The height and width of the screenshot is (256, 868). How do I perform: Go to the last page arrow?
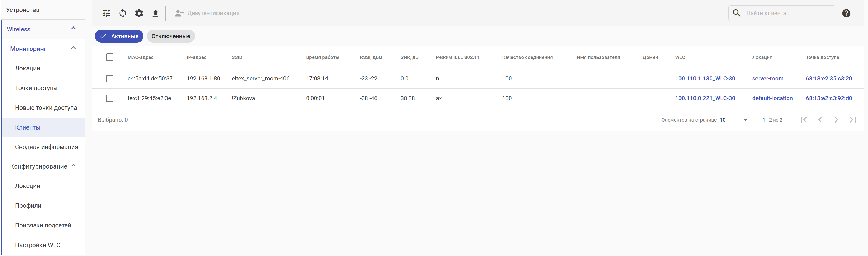point(852,120)
